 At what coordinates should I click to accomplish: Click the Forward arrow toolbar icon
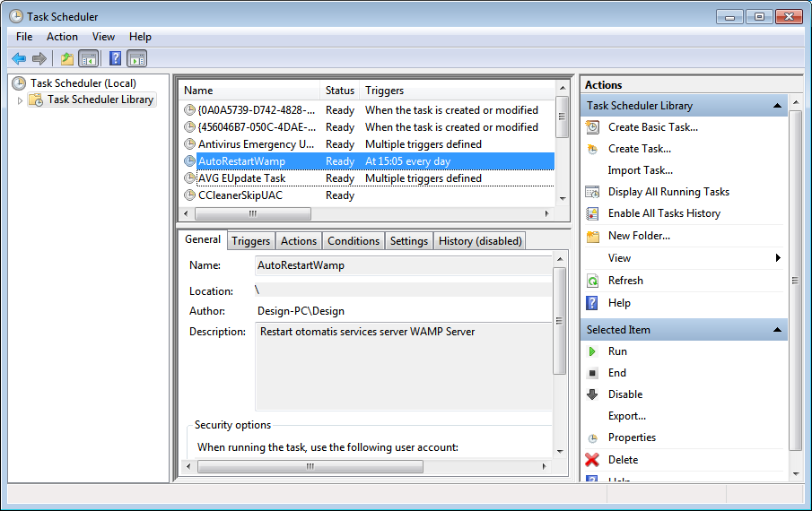click(39, 58)
